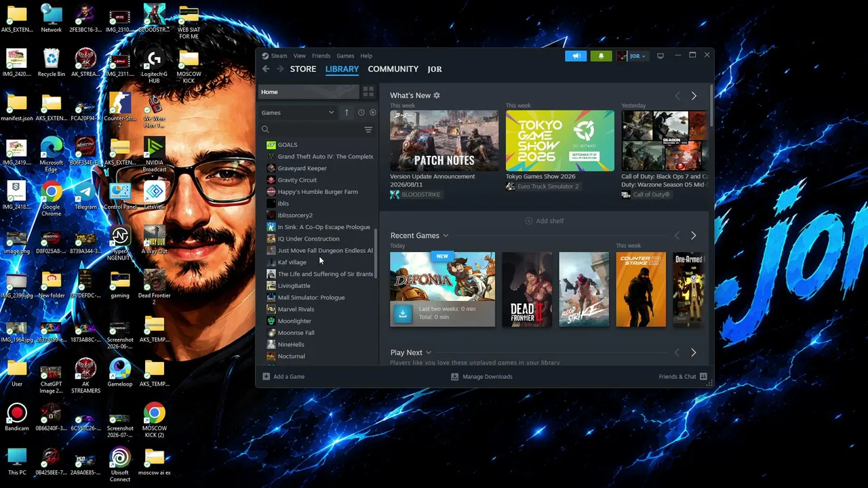Select Happy's Humble Burger Farm
The width and height of the screenshot is (868, 488).
[319, 192]
